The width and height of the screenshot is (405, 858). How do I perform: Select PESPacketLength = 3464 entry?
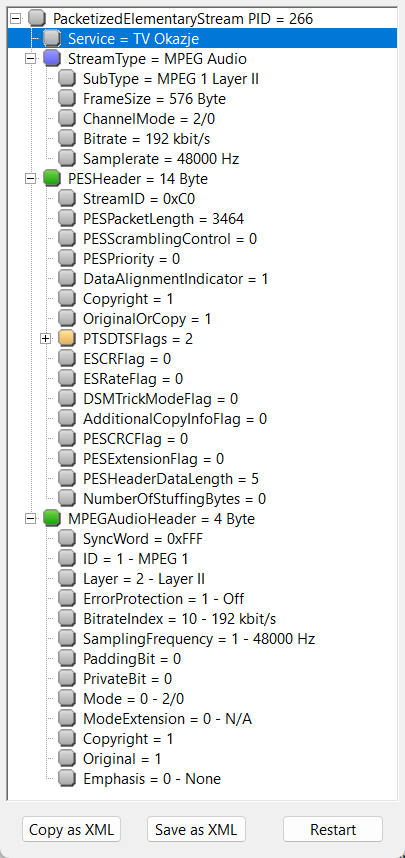[164, 219]
